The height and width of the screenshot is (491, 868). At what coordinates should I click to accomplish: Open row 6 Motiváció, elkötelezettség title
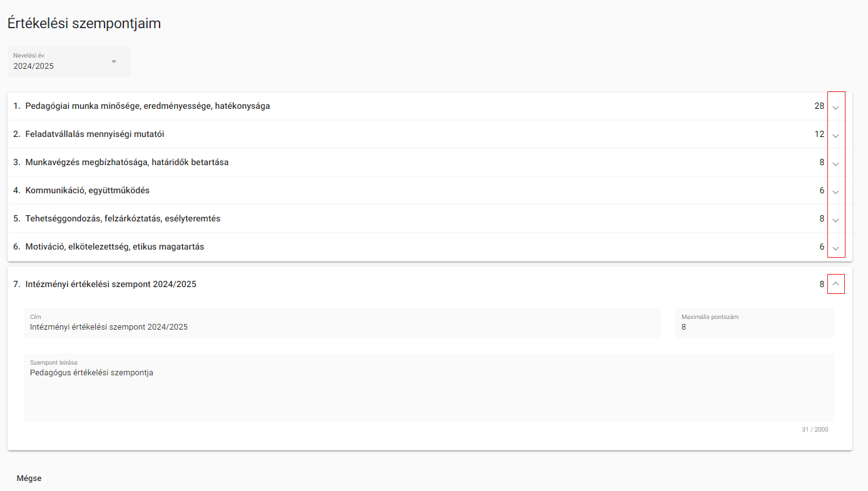tap(115, 247)
